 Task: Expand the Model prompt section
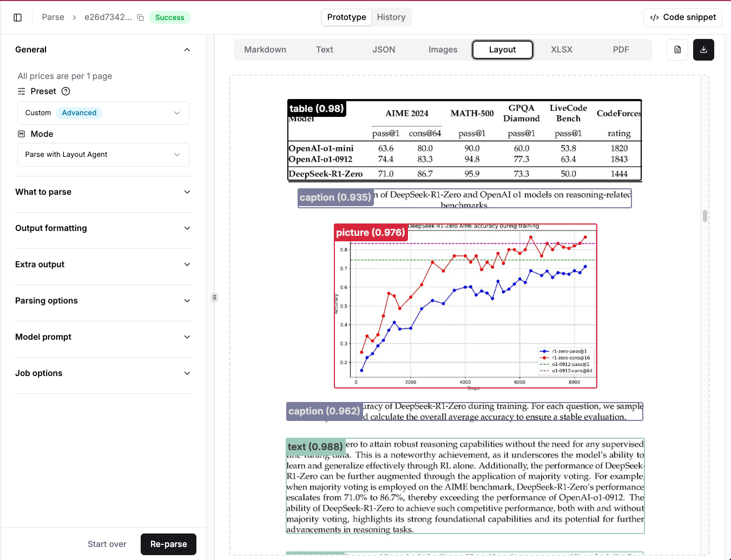point(103,337)
